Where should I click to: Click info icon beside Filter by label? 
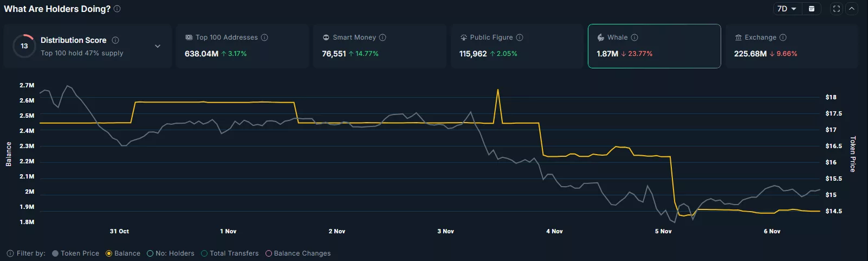[x=10, y=253]
